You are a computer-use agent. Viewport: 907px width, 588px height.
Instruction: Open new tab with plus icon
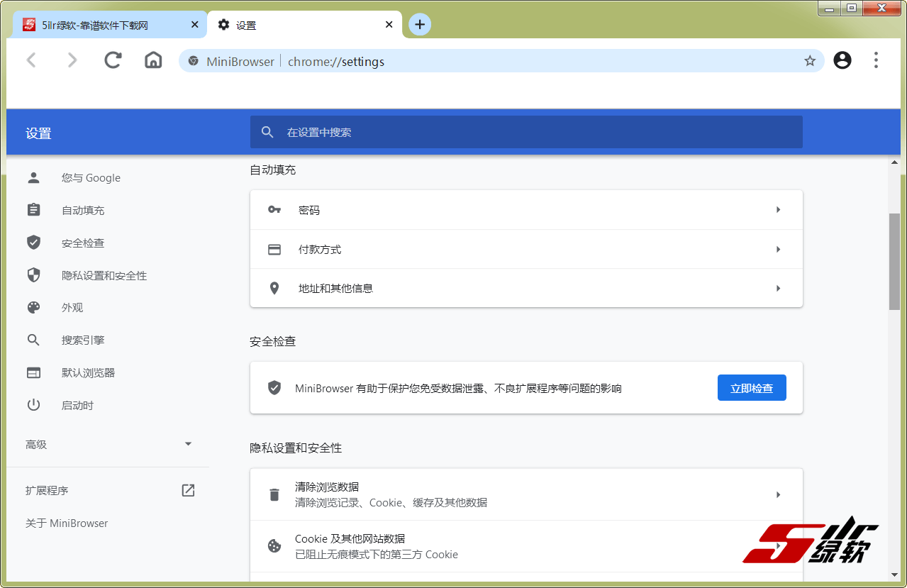pos(420,25)
